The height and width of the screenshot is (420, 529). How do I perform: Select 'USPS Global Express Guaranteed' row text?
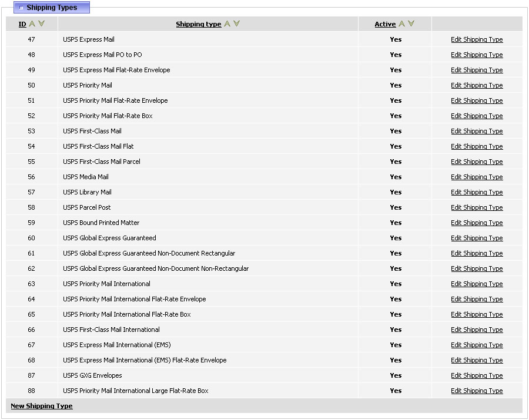(109, 238)
